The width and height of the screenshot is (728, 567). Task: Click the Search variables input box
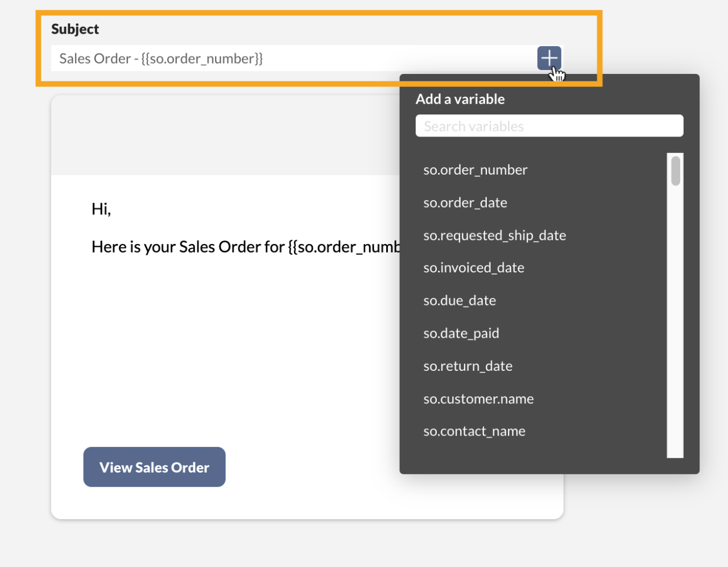(x=549, y=126)
